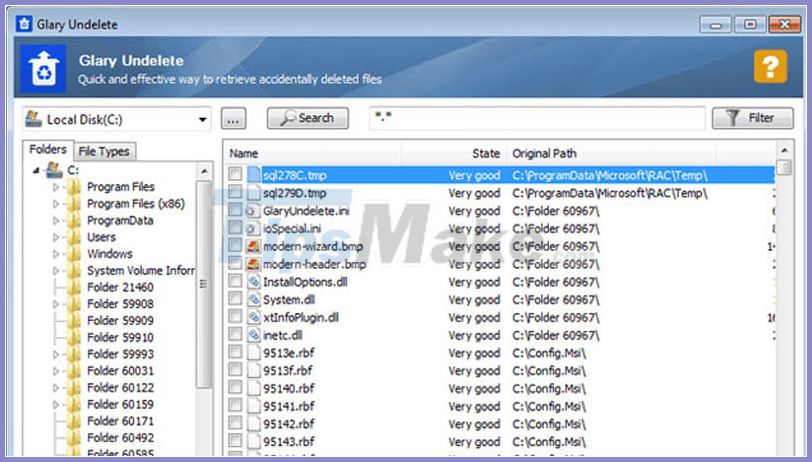Click the System.dll file icon
Viewport: 812px width, 462px height.
point(253,299)
